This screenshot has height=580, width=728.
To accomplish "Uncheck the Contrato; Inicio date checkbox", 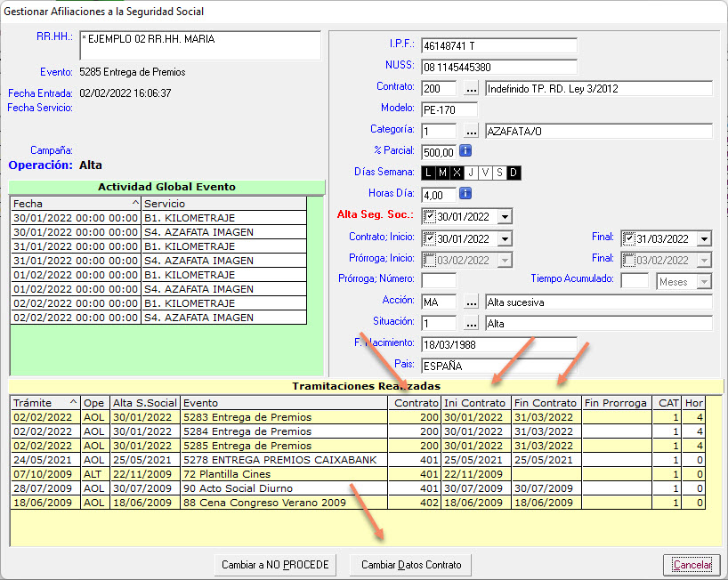I will click(x=430, y=238).
